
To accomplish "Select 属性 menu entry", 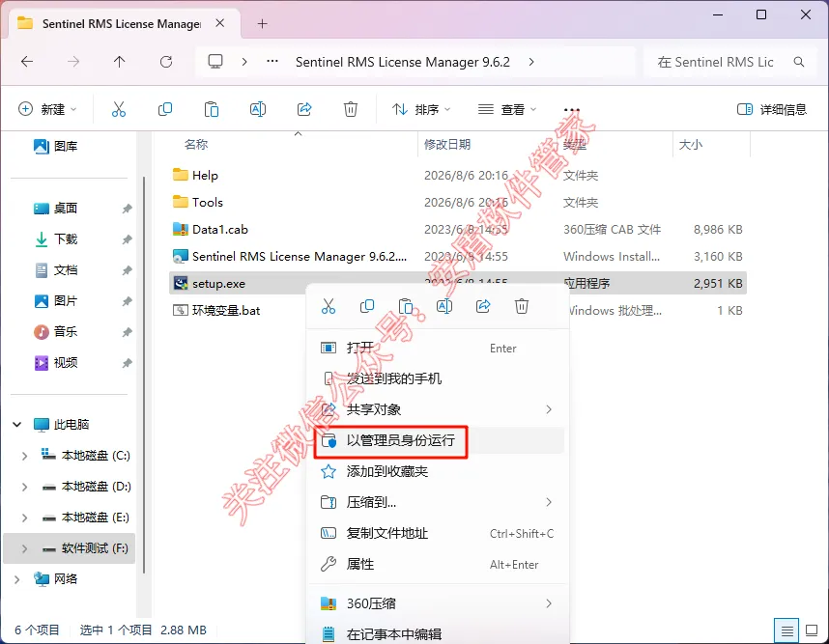I will [439, 564].
